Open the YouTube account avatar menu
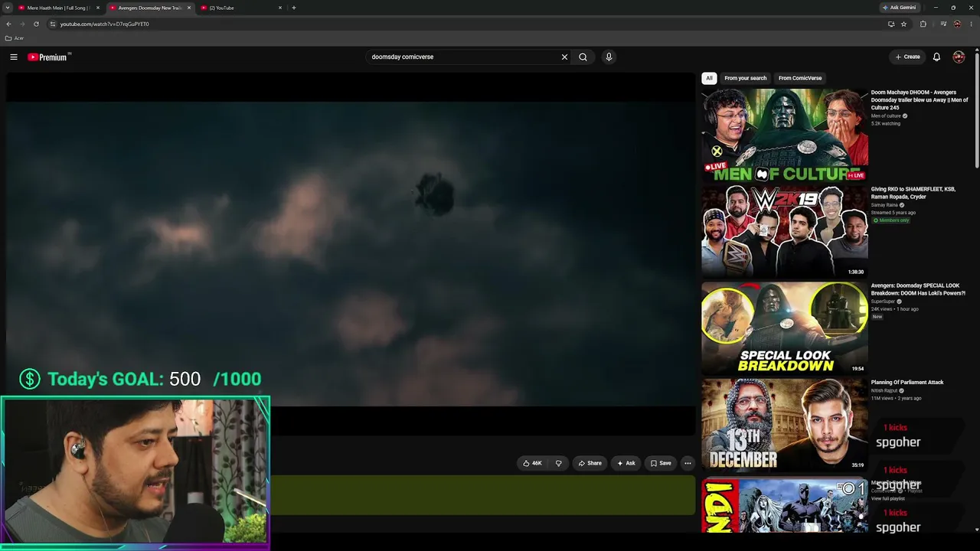Screen dimensions: 980x551 [x=959, y=57]
